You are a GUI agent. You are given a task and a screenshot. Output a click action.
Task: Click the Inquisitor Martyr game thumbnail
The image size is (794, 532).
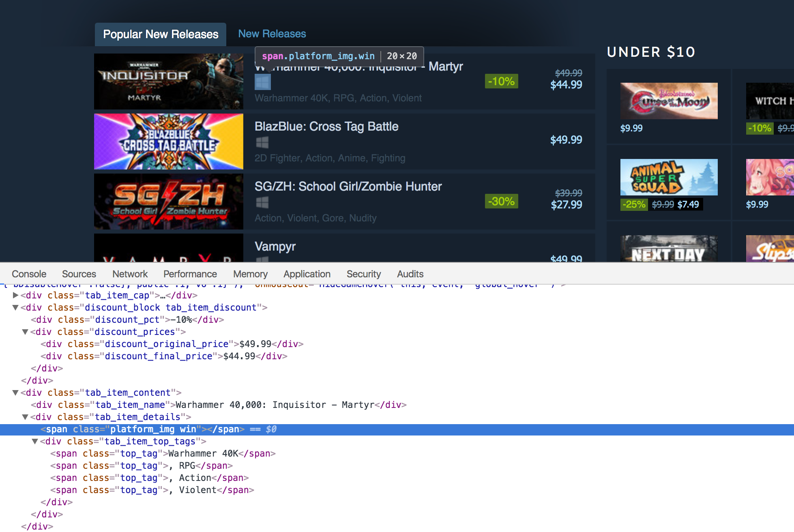click(x=168, y=82)
